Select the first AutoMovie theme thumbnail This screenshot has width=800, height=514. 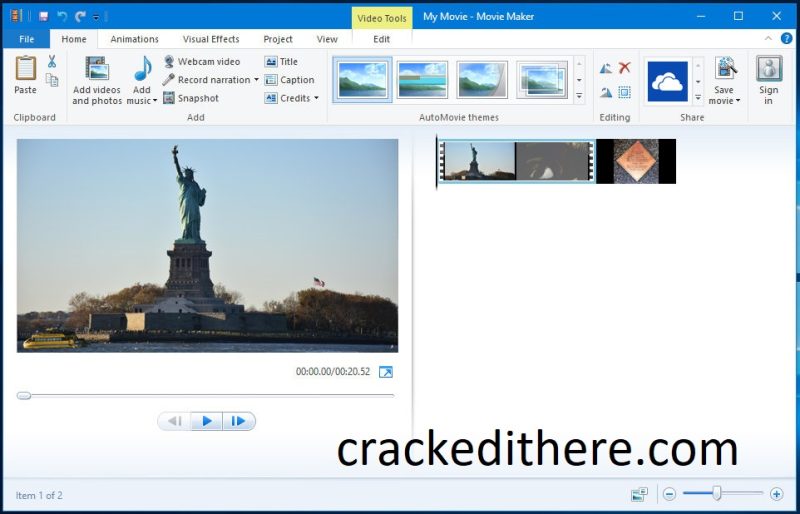pyautogui.click(x=363, y=80)
